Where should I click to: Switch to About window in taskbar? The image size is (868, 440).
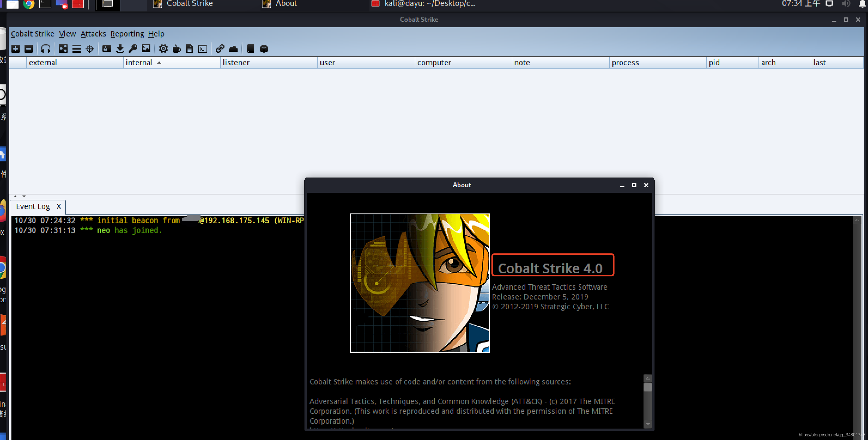pos(280,4)
